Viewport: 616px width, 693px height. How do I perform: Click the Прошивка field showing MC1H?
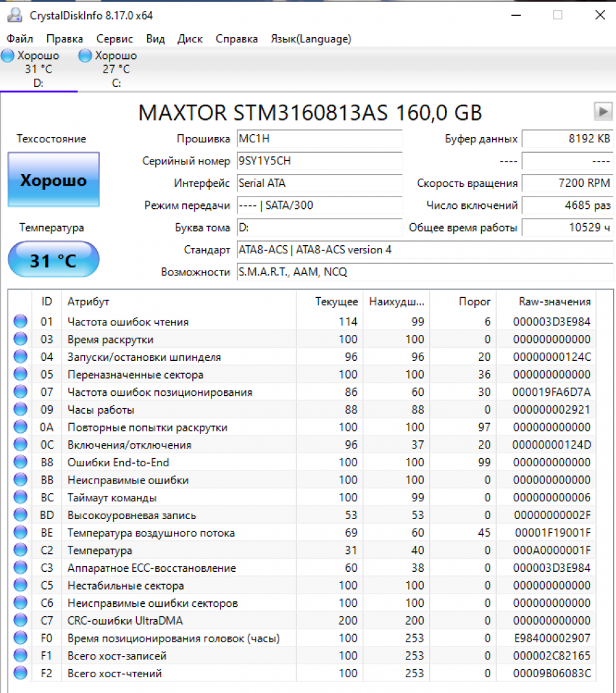[320, 138]
